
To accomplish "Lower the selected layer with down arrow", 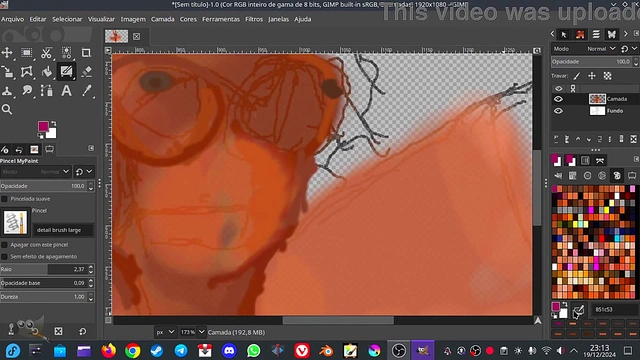I will point(589,139).
